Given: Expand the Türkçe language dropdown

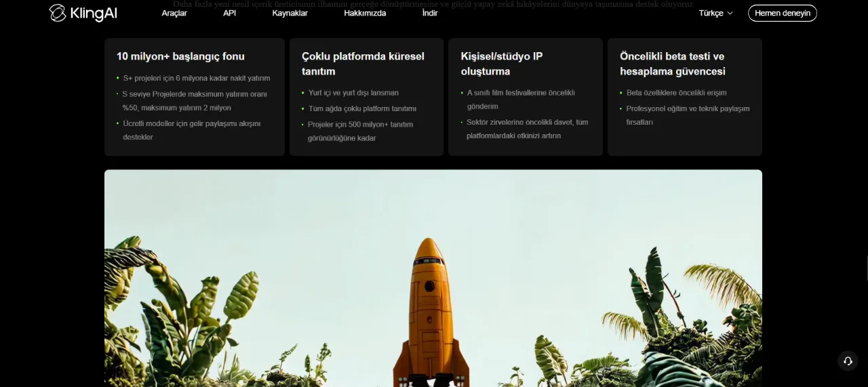Looking at the screenshot, I should point(716,13).
